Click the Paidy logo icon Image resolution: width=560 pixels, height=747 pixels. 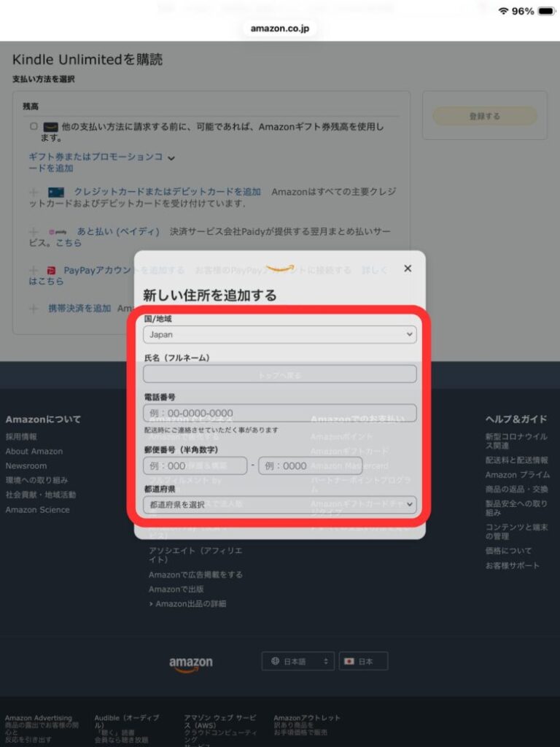point(58,232)
